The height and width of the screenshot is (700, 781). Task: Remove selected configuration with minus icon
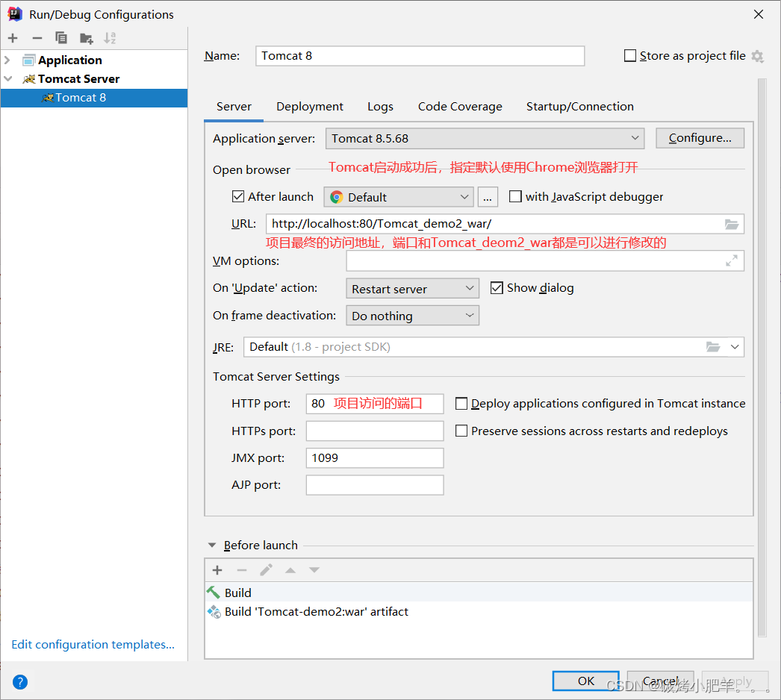(37, 38)
